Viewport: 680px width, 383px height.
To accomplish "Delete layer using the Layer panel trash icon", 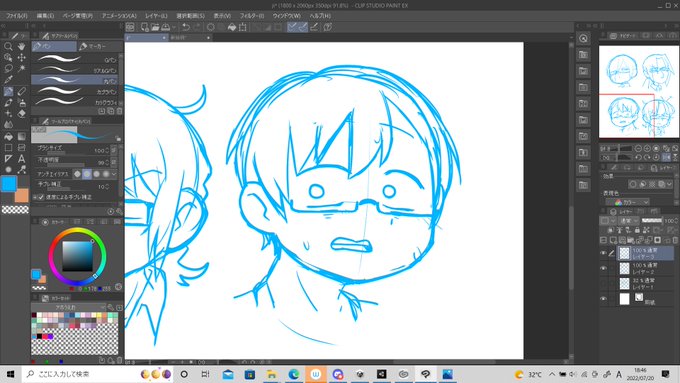I will 675,240.
